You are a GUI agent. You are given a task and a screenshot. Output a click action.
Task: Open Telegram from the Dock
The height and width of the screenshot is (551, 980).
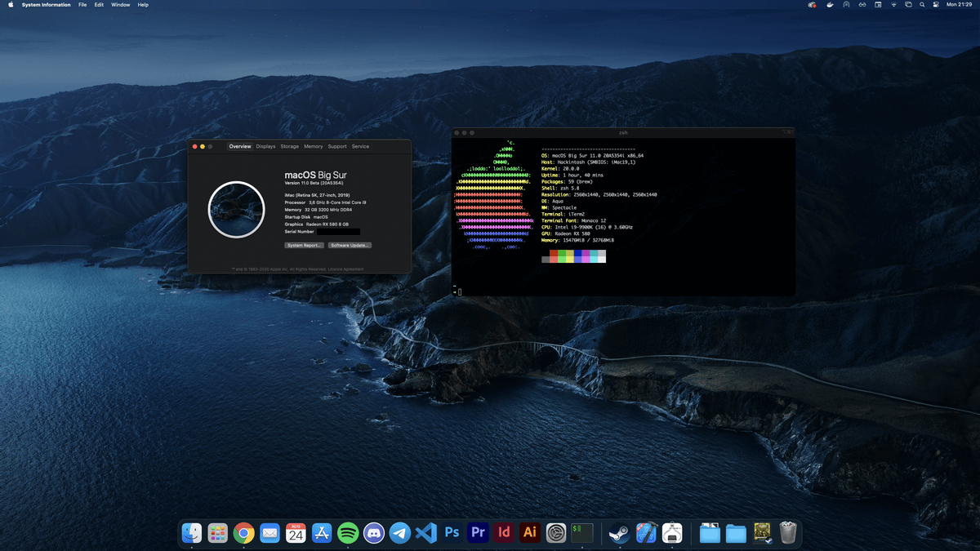click(x=400, y=534)
